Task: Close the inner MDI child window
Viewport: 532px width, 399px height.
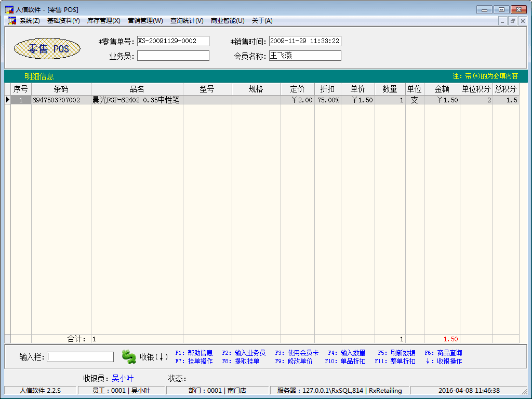Action: [523, 21]
